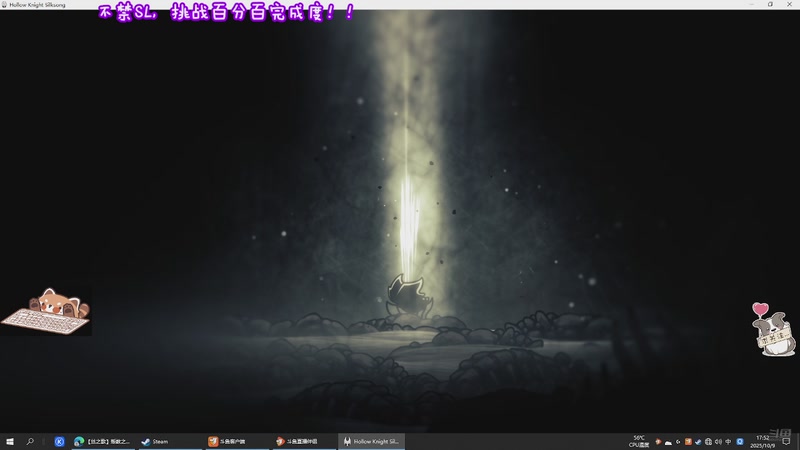Select the Hollow Knight Silksong taskbar button
The image size is (800, 450).
click(371, 441)
